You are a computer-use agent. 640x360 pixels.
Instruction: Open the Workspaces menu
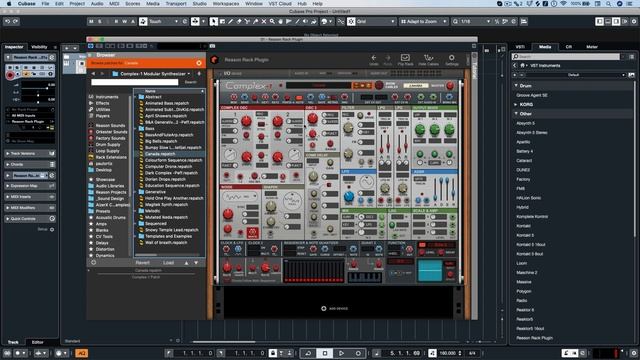(x=226, y=4)
